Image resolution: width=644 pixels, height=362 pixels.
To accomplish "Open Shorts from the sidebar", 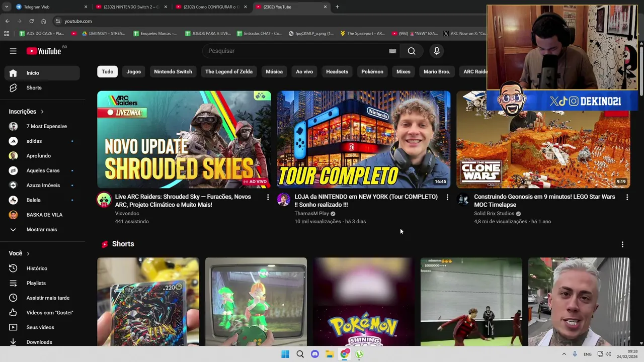I will 42,87.
